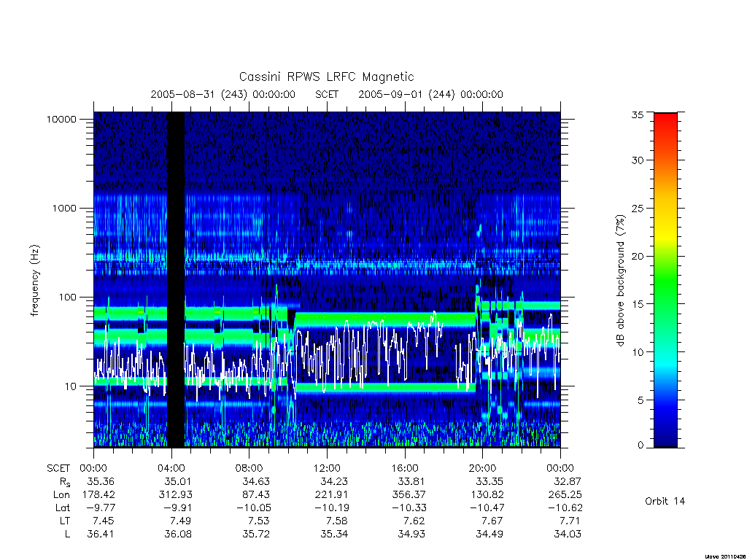Screen dimensions: 747x560
Task: Click the 100 frequency tick label
Action: click(x=67, y=297)
